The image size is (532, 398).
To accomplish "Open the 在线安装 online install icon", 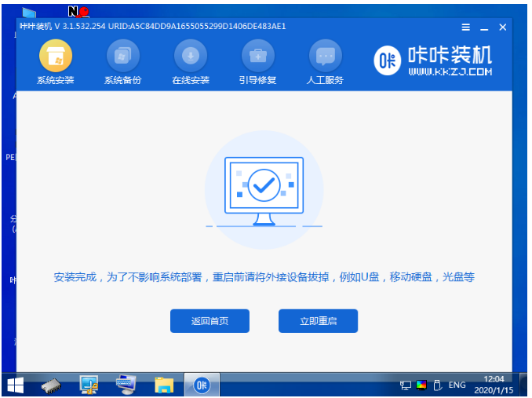I will click(x=191, y=56).
